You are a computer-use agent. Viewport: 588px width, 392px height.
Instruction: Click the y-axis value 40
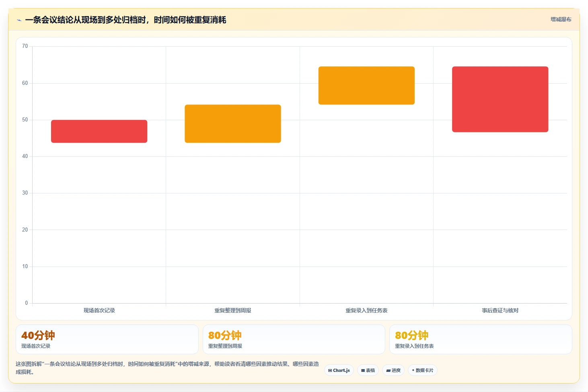click(x=25, y=156)
